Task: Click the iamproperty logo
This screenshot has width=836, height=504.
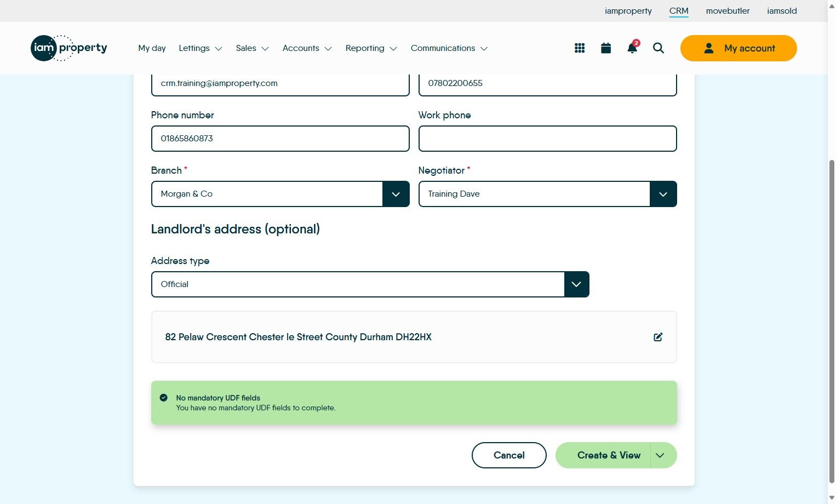Action: (69, 48)
